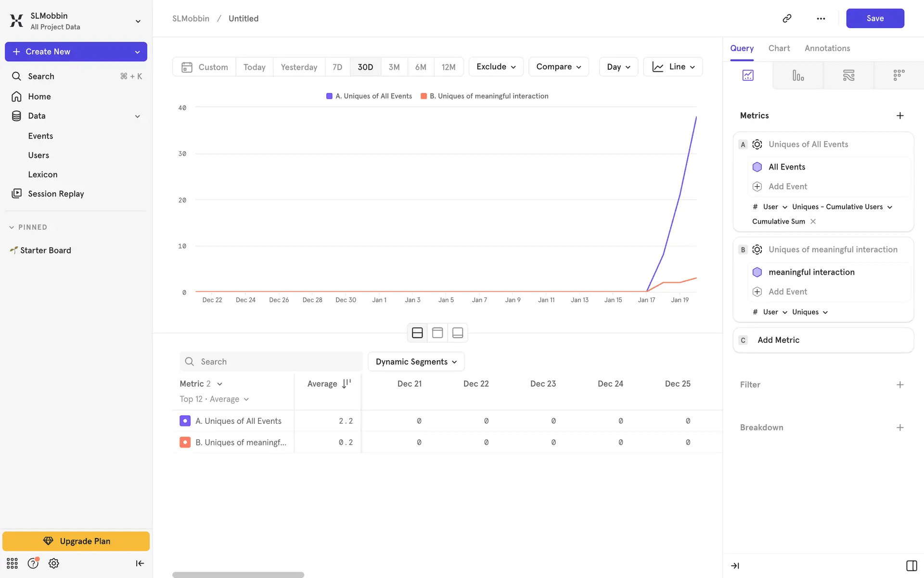Collapse the left sidebar

[x=140, y=563]
